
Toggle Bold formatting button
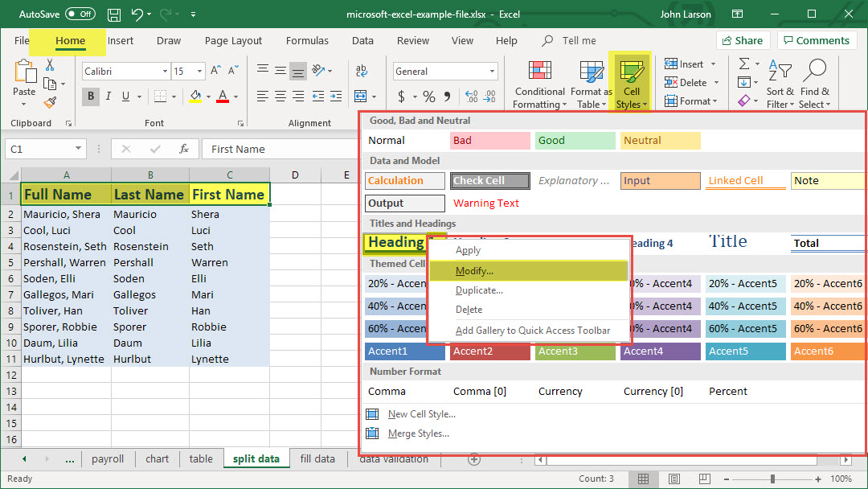click(91, 97)
